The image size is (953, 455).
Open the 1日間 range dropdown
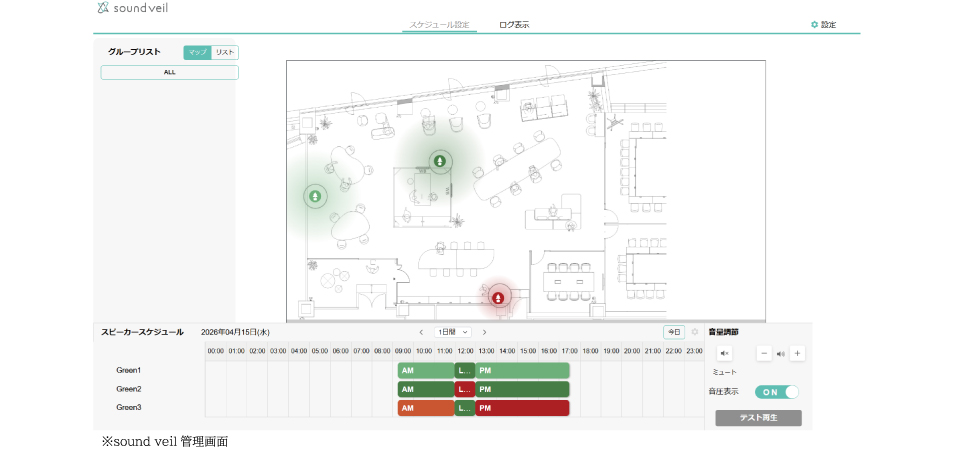click(453, 332)
